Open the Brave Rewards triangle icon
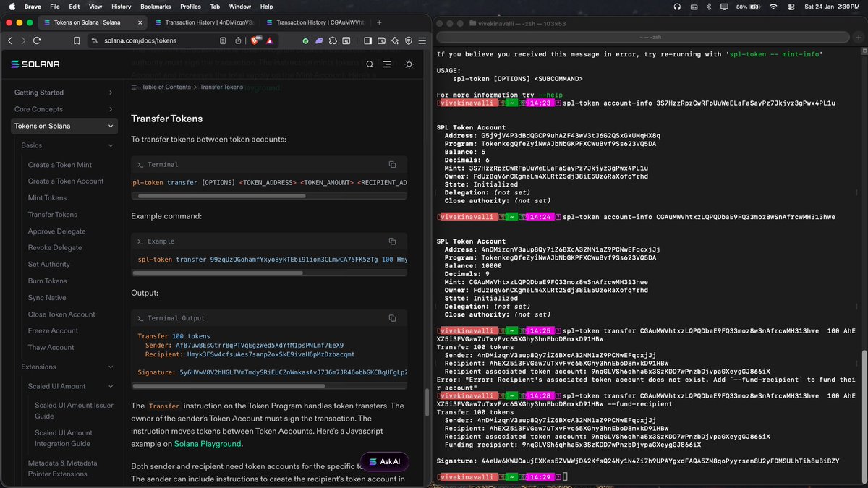868x488 pixels. coord(269,41)
